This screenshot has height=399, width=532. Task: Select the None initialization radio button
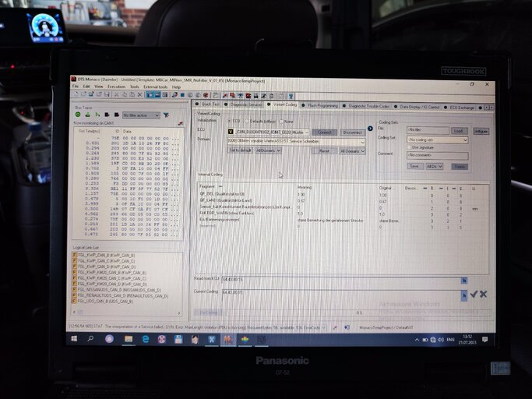pyautogui.click(x=282, y=122)
